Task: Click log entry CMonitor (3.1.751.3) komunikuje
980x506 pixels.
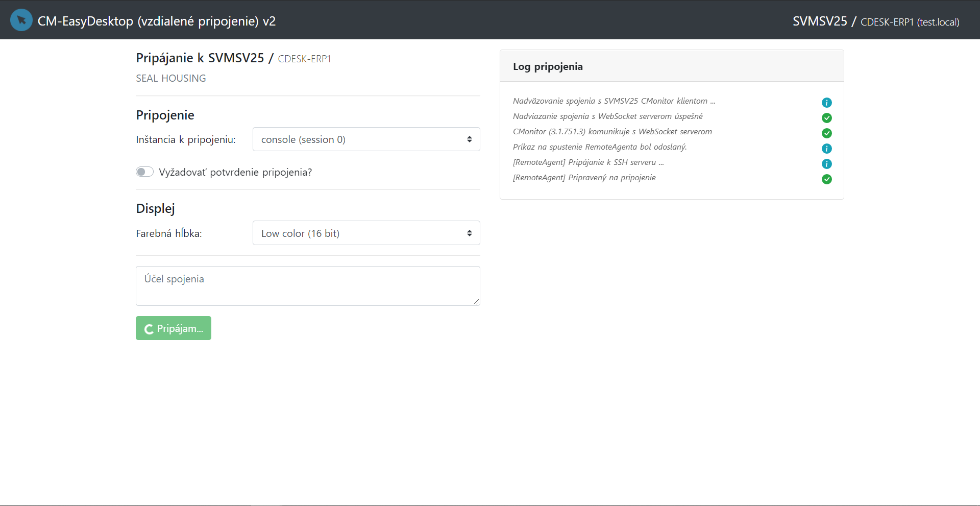Action: pos(612,132)
